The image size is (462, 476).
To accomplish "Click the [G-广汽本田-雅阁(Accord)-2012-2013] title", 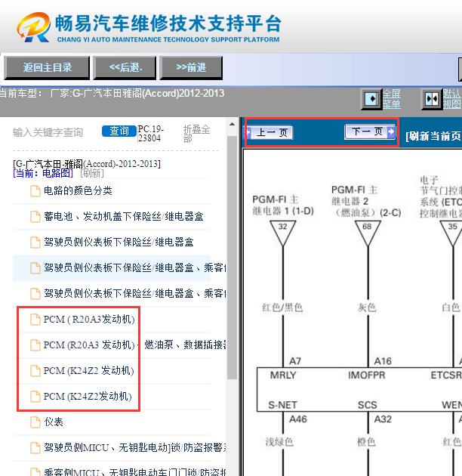I will point(87,164).
